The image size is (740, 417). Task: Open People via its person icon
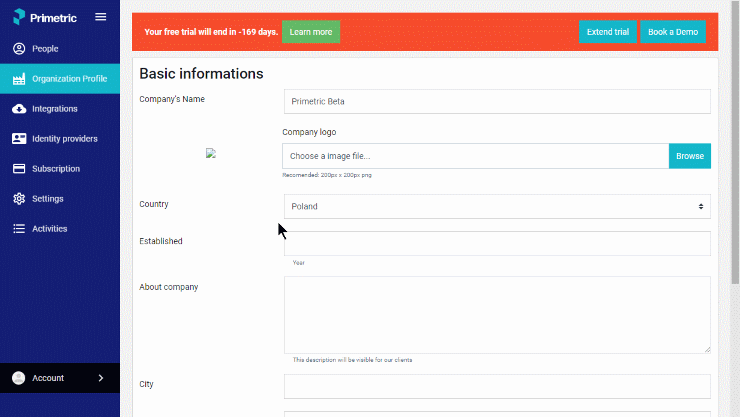pos(19,49)
